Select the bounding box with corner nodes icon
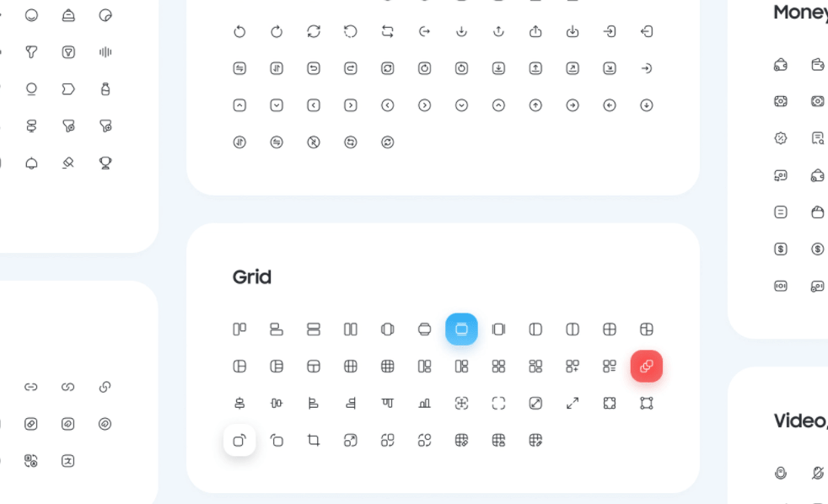828x504 pixels. [x=647, y=403]
